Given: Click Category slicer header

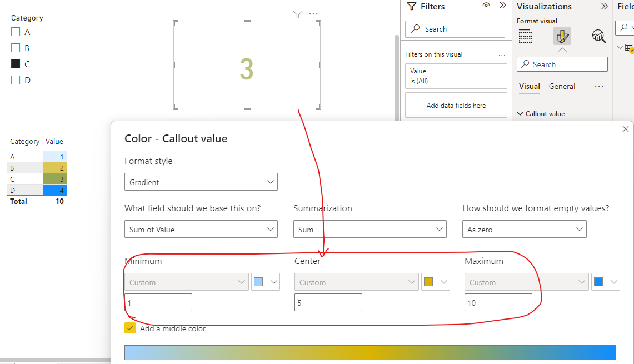Looking at the screenshot, I should tap(27, 18).
